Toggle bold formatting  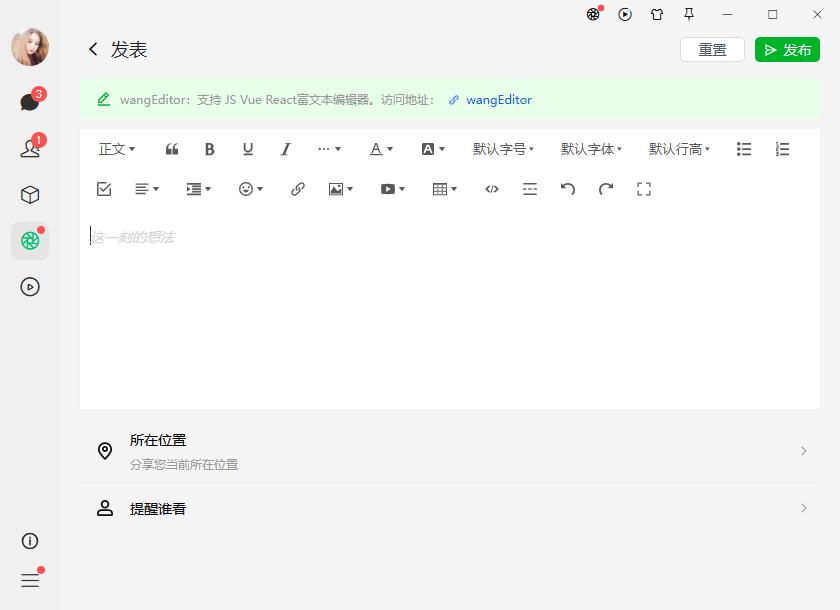[x=209, y=149]
